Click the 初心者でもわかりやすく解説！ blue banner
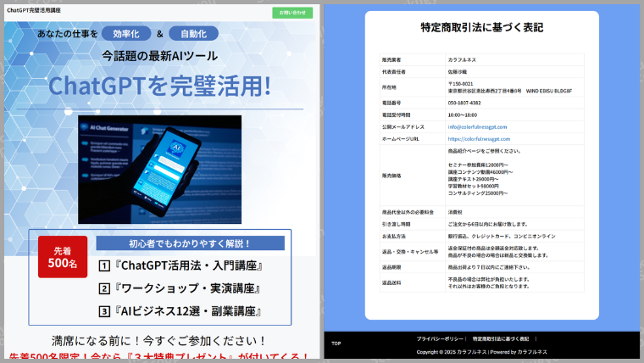 pyautogui.click(x=190, y=243)
